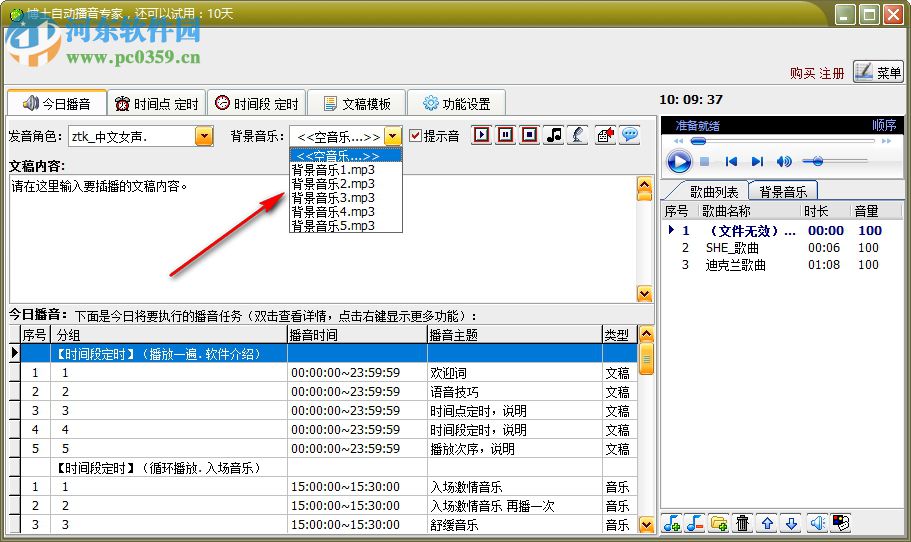Open the 功能设置 tab
Viewport: 911px width, 542px height.
tap(456, 104)
